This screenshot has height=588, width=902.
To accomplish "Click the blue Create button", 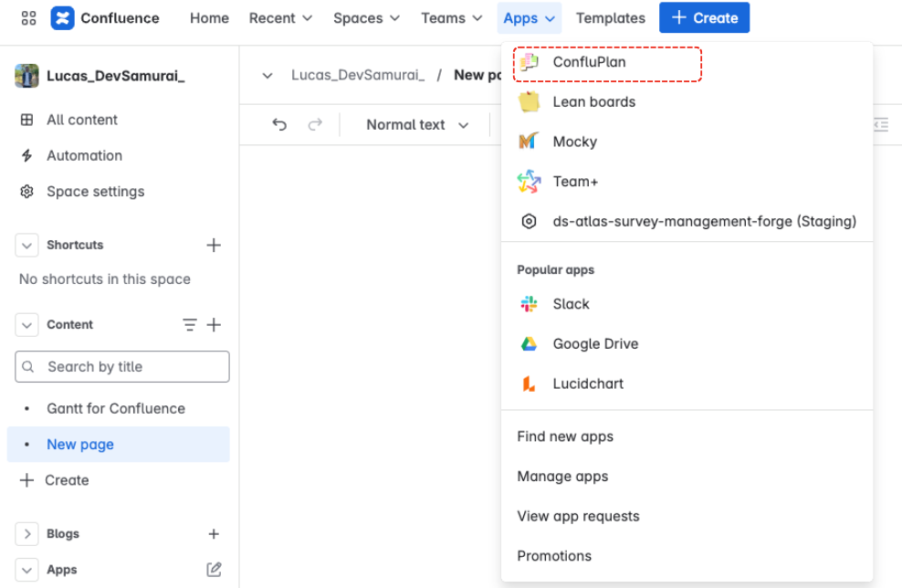I will coord(704,18).
